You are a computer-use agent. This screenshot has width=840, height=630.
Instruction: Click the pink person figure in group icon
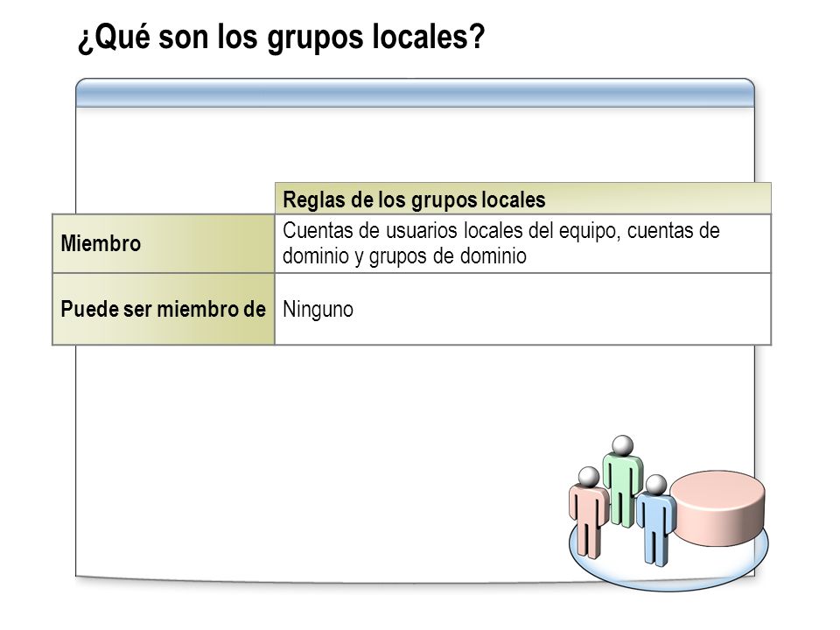click(x=588, y=513)
